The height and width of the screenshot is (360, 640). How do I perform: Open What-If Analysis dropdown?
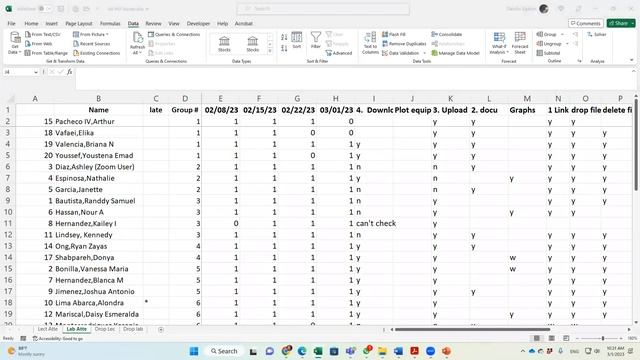pyautogui.click(x=498, y=43)
